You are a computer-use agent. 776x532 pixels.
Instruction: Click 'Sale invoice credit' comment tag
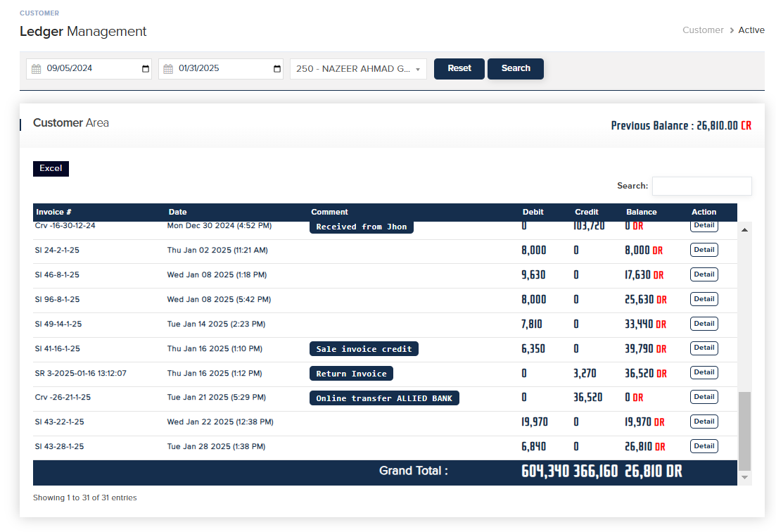point(364,349)
